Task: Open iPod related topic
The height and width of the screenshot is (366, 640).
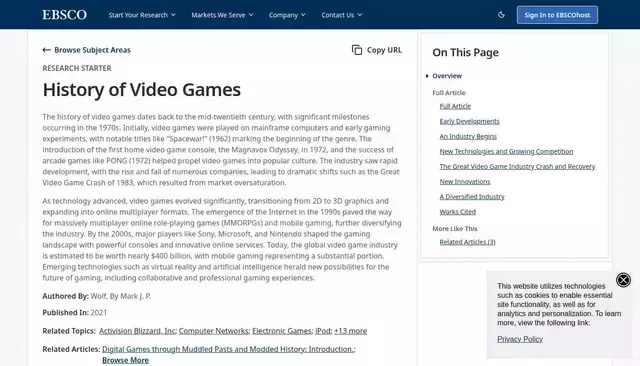Action: tap(323, 331)
